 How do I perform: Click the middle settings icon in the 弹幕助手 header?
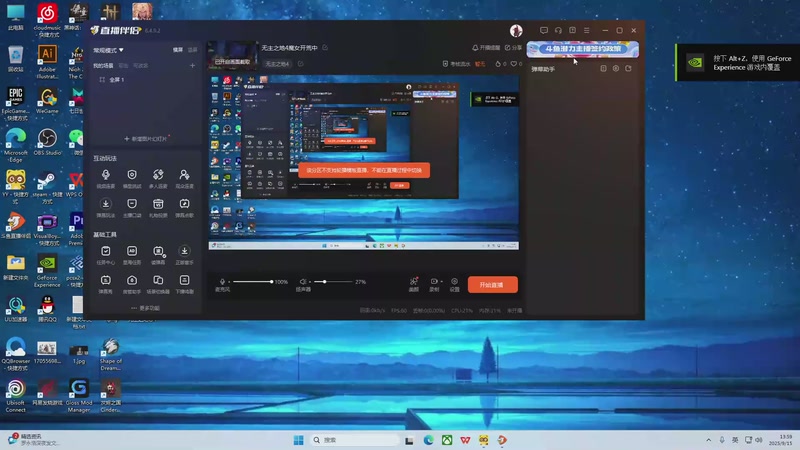click(616, 68)
